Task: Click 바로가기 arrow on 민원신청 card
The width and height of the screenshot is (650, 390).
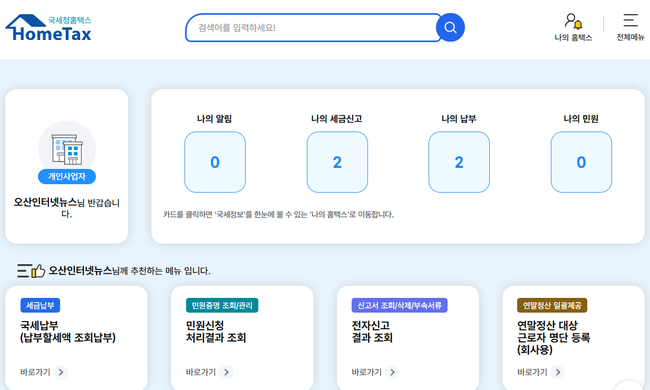Action: [x=226, y=372]
